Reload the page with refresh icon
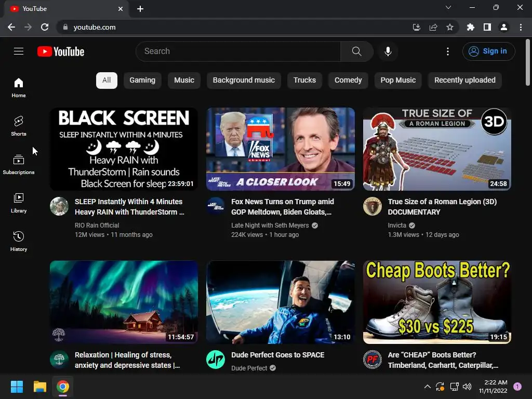The width and height of the screenshot is (532, 399). (x=45, y=27)
